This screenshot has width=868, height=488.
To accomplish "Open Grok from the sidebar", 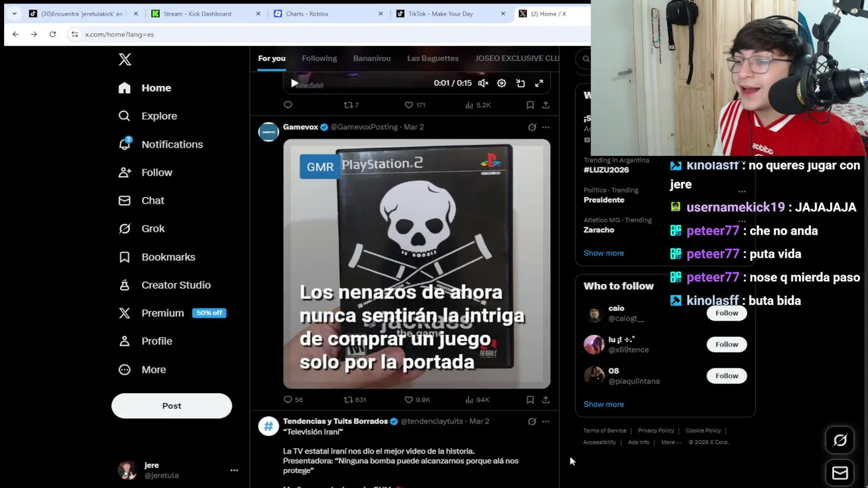I will 142,228.
